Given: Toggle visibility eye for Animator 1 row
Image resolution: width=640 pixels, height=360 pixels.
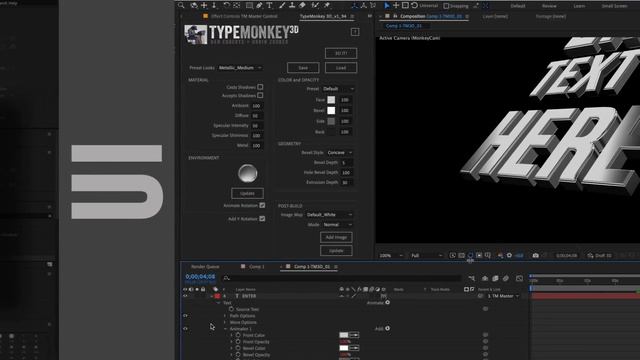Looking at the screenshot, I should tap(185, 329).
